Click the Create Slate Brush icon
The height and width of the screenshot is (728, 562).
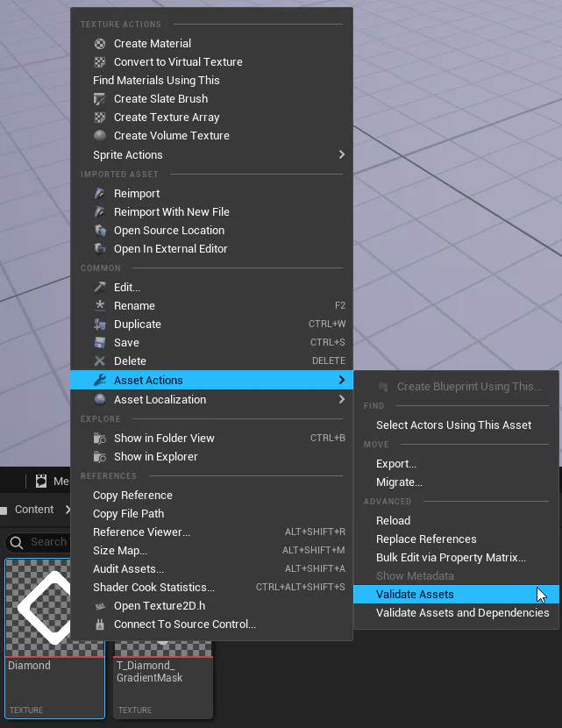[x=100, y=99]
